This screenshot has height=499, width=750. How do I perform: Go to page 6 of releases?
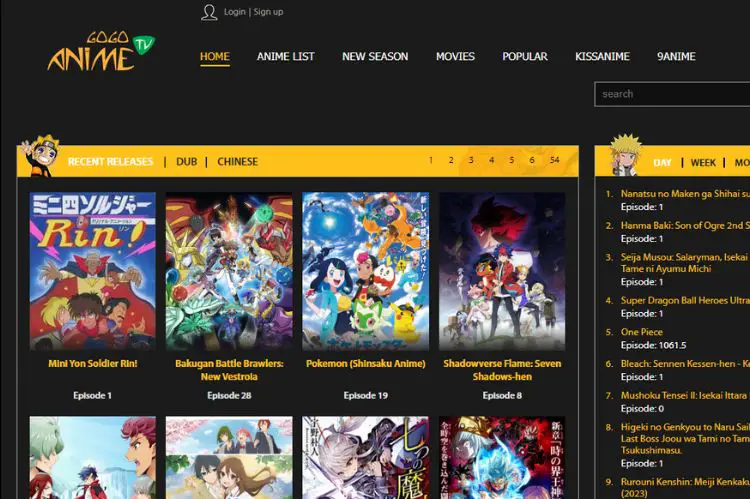click(x=531, y=160)
